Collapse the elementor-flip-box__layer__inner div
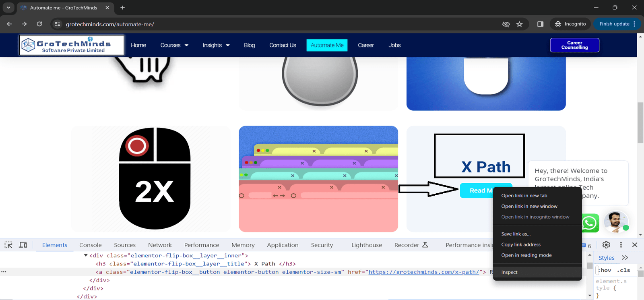Screen dimensions: 644x300 point(85,255)
